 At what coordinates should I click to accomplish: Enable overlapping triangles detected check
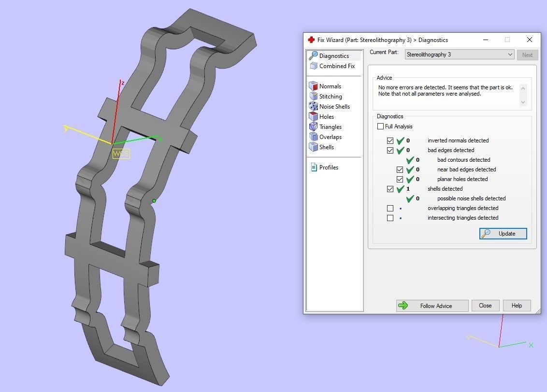[390, 208]
